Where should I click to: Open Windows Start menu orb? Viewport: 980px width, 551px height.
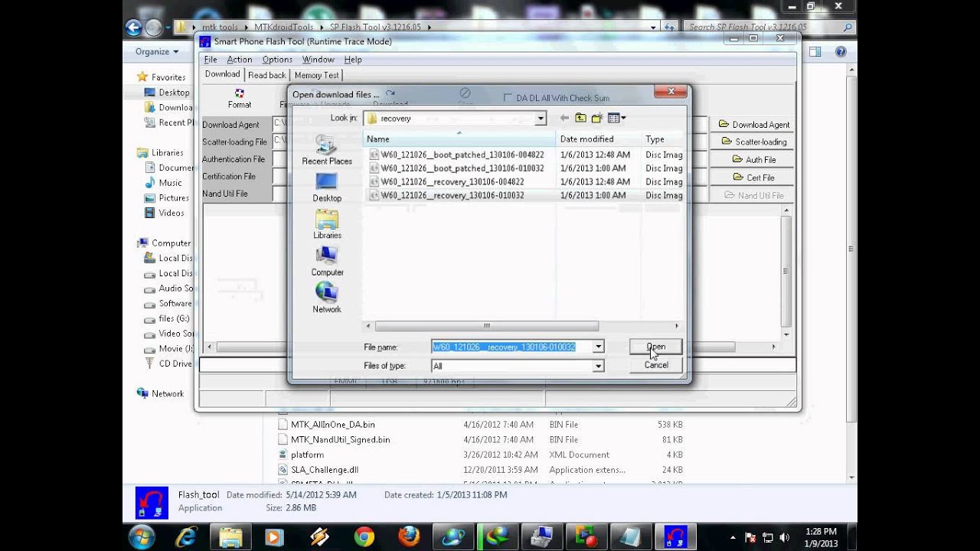[142, 537]
